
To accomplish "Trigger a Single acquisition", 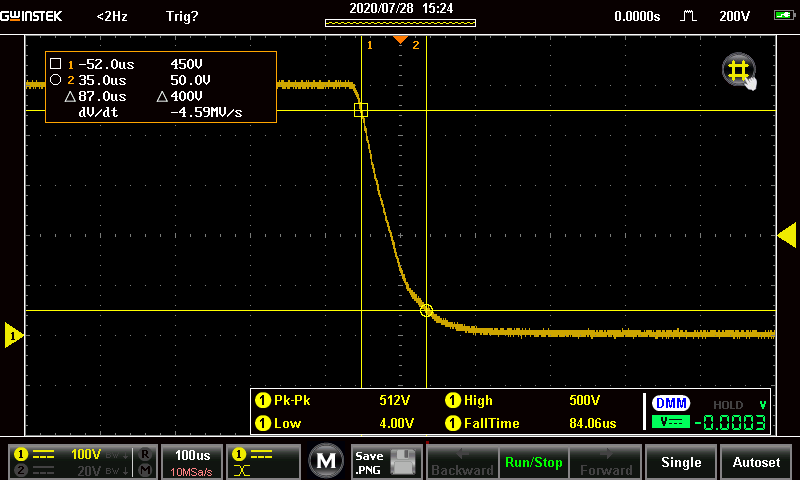I will (681, 461).
